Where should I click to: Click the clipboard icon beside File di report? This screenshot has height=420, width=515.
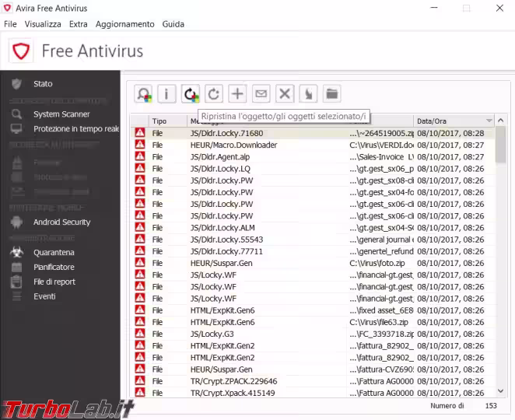point(16,282)
